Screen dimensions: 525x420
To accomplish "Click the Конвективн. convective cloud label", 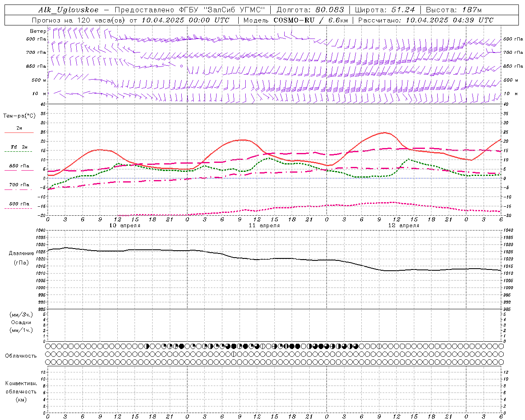I will pos(21,383).
